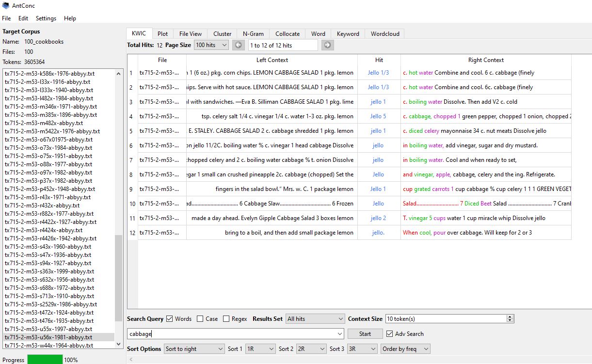Click row 9 right context 'cup grated carrots'
592x364 pixels.
click(x=427, y=189)
